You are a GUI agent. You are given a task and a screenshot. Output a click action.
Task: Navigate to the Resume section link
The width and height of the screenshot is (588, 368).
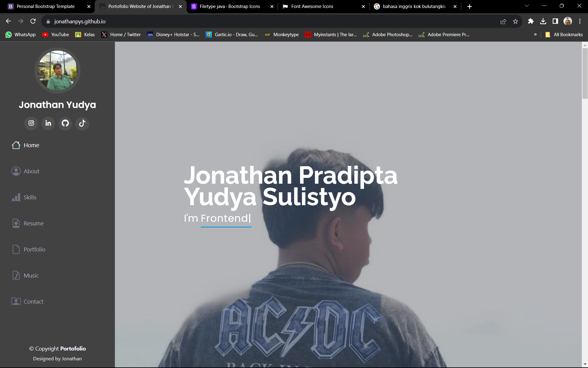click(x=34, y=223)
